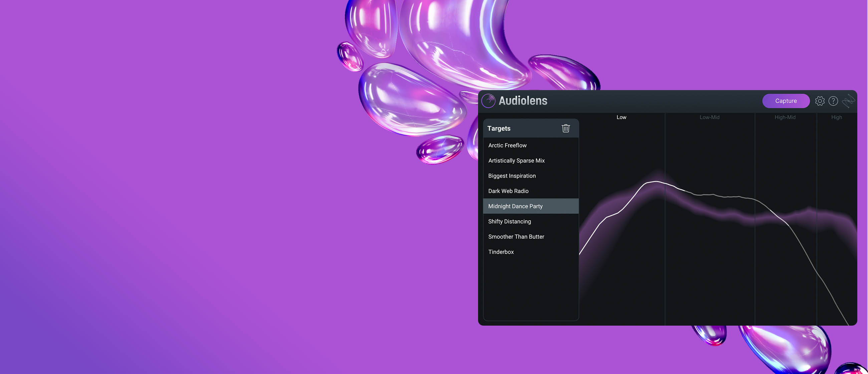
Task: Click the iZotope logo icon
Action: coord(848,101)
